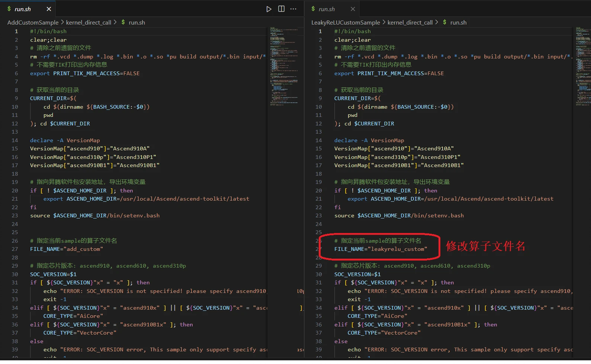Click "else" on line 38 in the LeakyReLUCustomSample editor
591x364 pixels.
pyautogui.click(x=341, y=341)
